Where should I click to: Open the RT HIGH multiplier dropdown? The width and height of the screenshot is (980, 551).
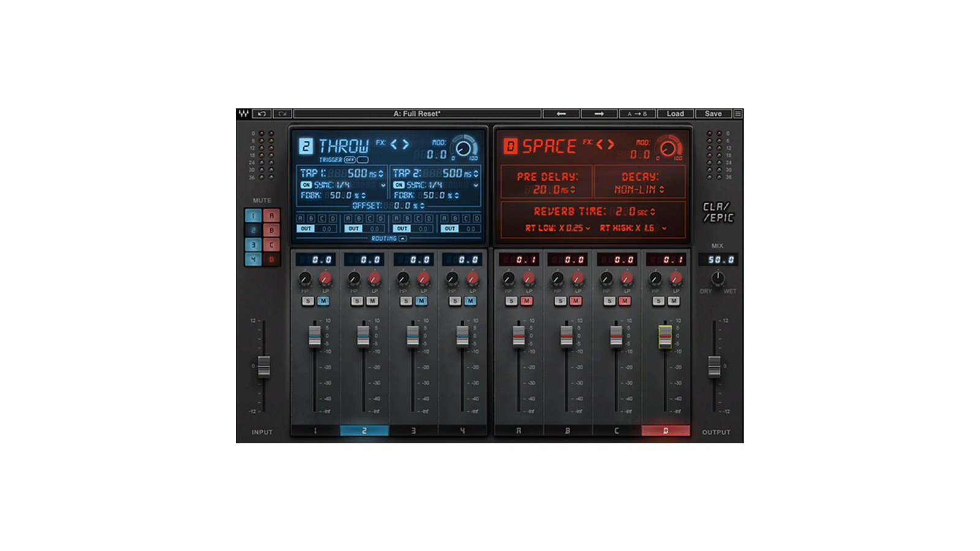coord(664,228)
